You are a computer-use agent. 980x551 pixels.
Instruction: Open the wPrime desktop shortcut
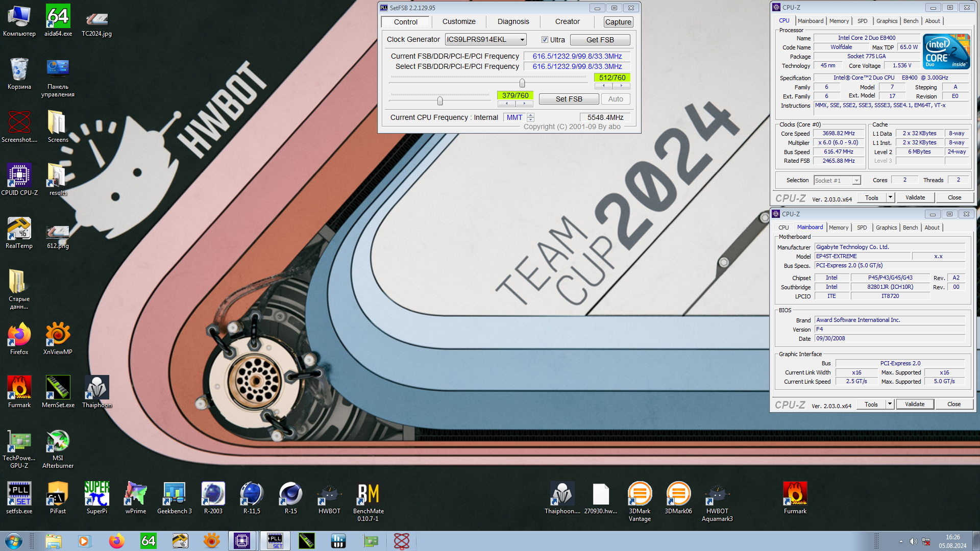click(136, 498)
